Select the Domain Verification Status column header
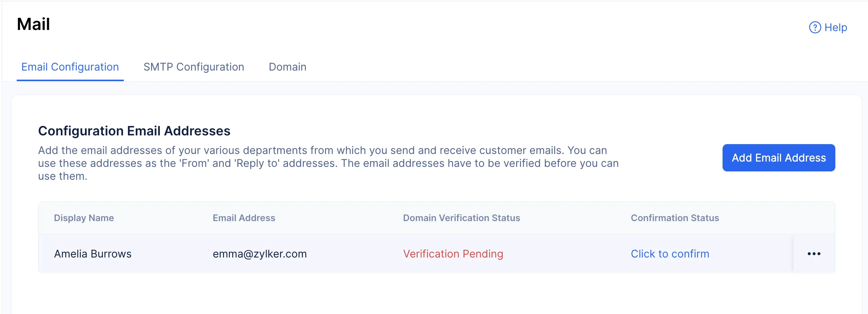 (x=461, y=218)
